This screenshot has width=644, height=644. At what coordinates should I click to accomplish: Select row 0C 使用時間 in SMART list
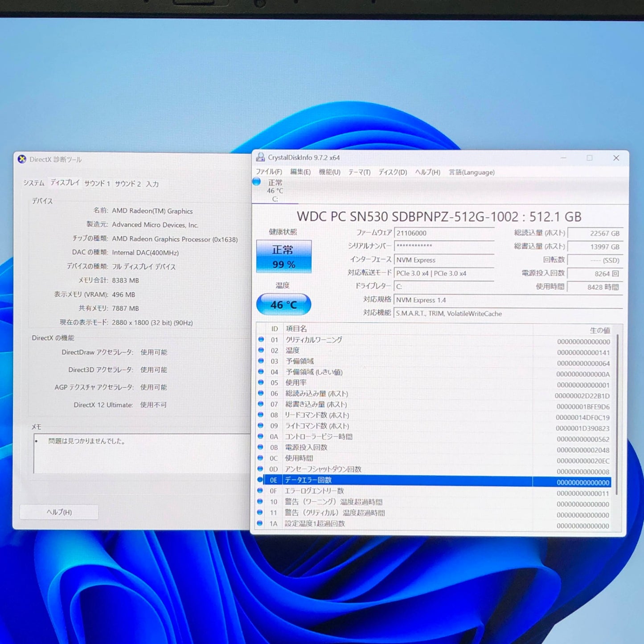434,459
